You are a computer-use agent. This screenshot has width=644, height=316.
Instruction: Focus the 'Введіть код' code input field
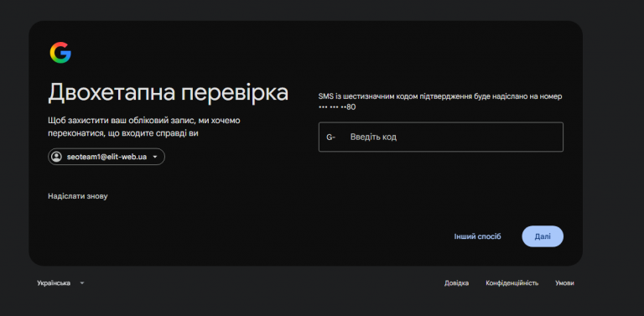coord(441,137)
